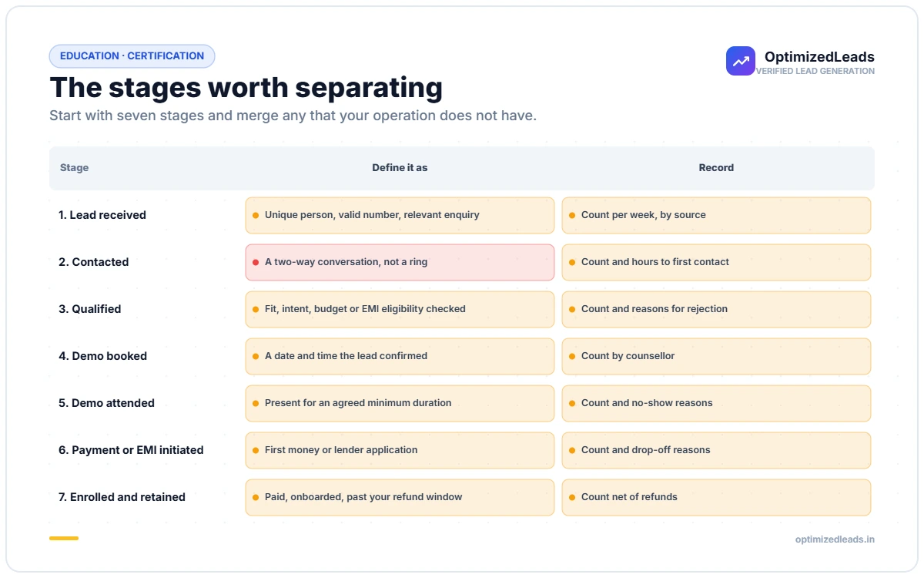Viewport: 924px width, 578px height.
Task: Click the VERIFIED LEAD GENERATION tagline
Action: 815,71
